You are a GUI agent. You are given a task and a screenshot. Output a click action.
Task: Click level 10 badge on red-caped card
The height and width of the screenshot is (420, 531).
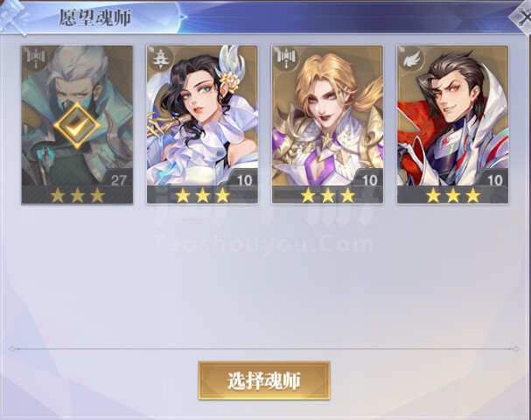pos(493,179)
